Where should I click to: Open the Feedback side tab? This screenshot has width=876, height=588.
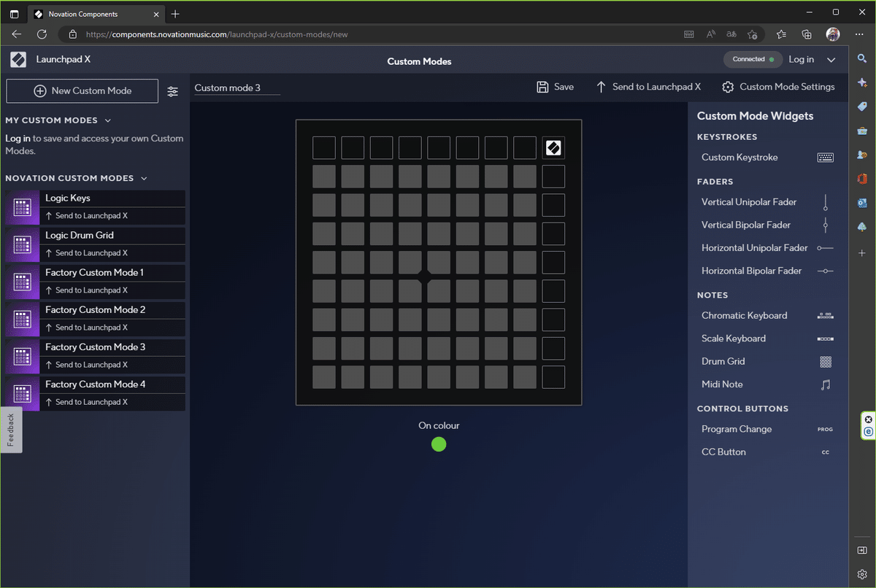click(x=11, y=430)
